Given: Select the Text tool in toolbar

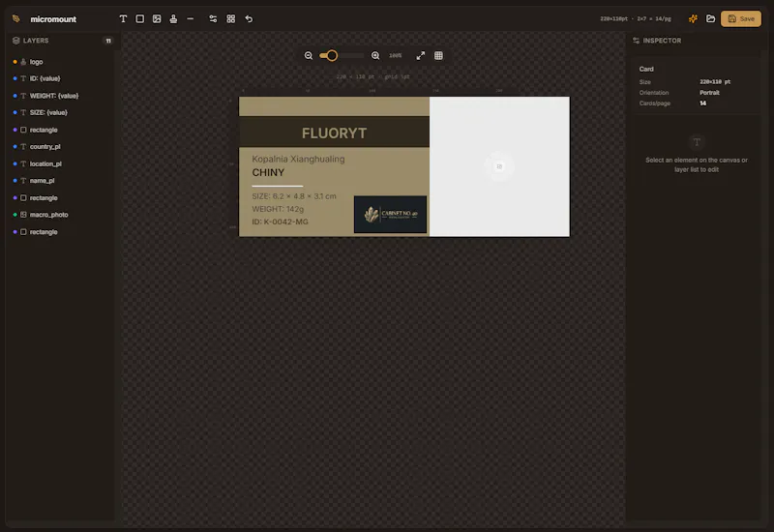Looking at the screenshot, I should click(123, 18).
